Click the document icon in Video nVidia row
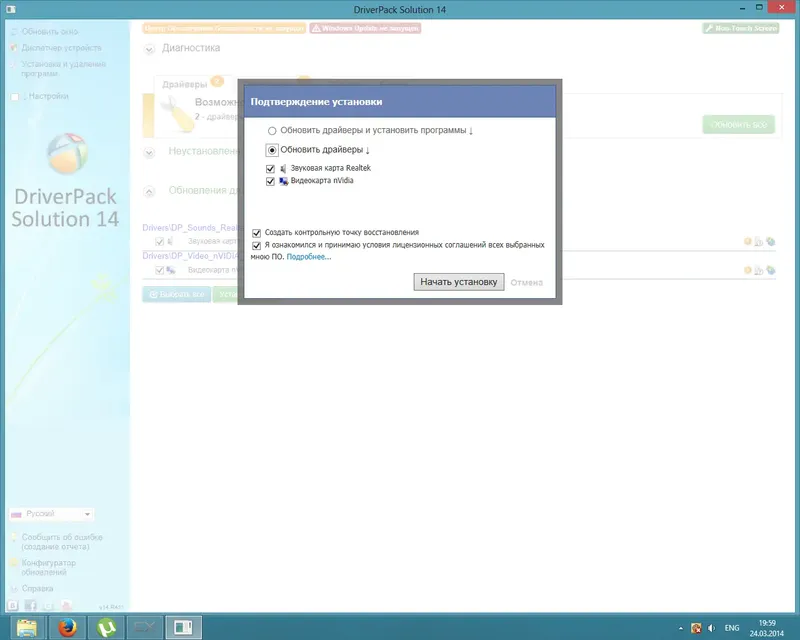 [759, 270]
